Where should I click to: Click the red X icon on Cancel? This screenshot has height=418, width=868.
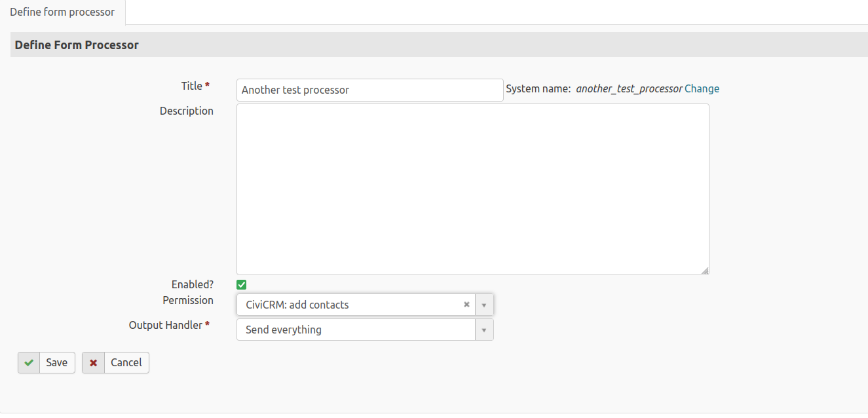(x=94, y=363)
